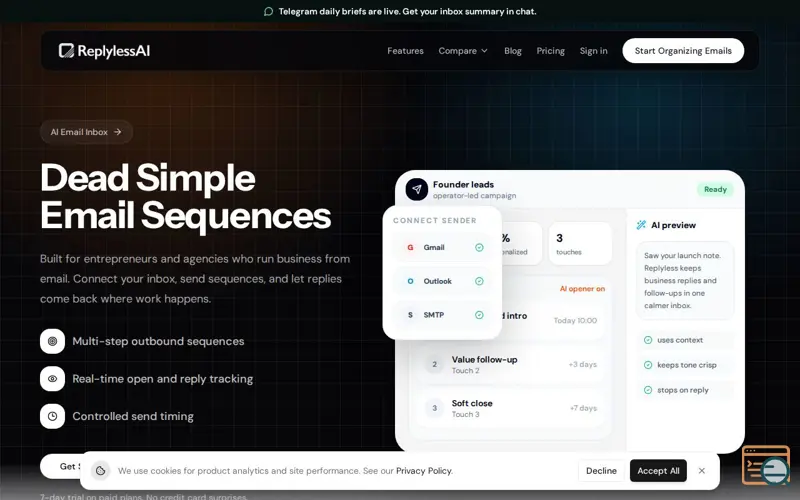
Task: Expand the Compare dropdown menu
Action: point(463,51)
